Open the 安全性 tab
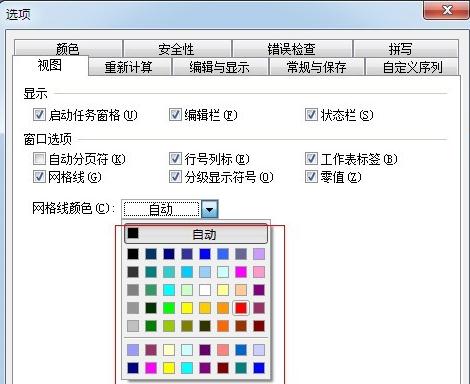The image size is (470, 384). (177, 49)
